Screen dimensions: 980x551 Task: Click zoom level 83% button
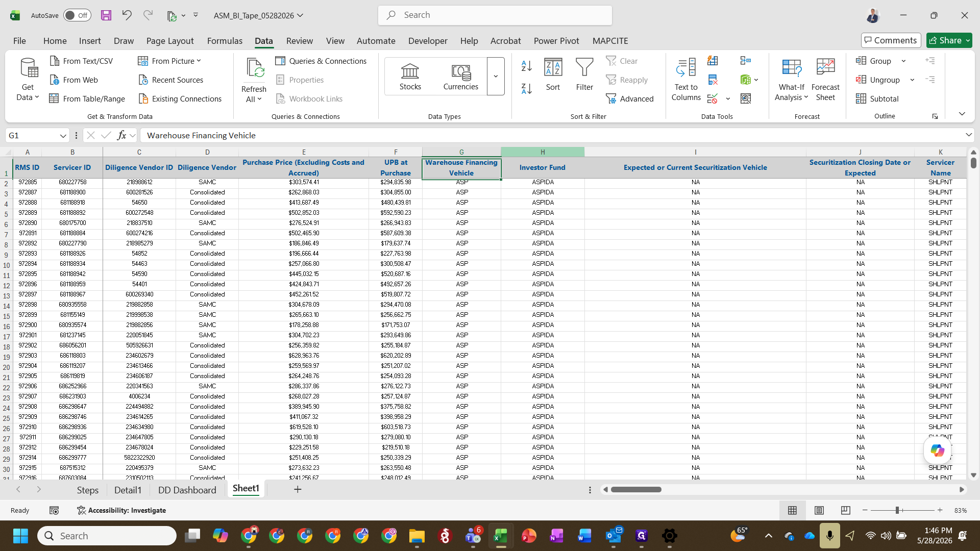coord(960,510)
